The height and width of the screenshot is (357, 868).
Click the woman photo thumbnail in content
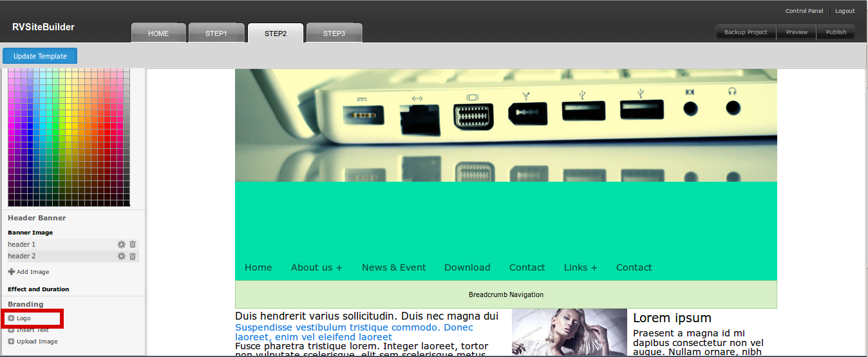click(569, 333)
